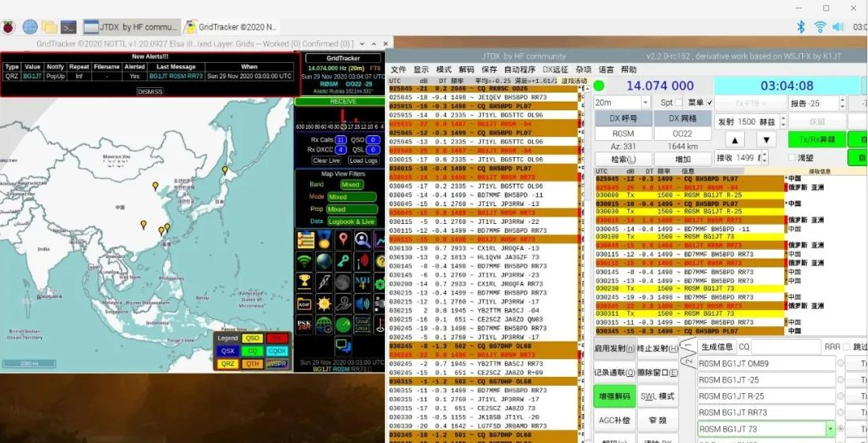This screenshot has height=443, width=868.
Task: Launch the web browser globe icon
Action: pyautogui.click(x=30, y=27)
